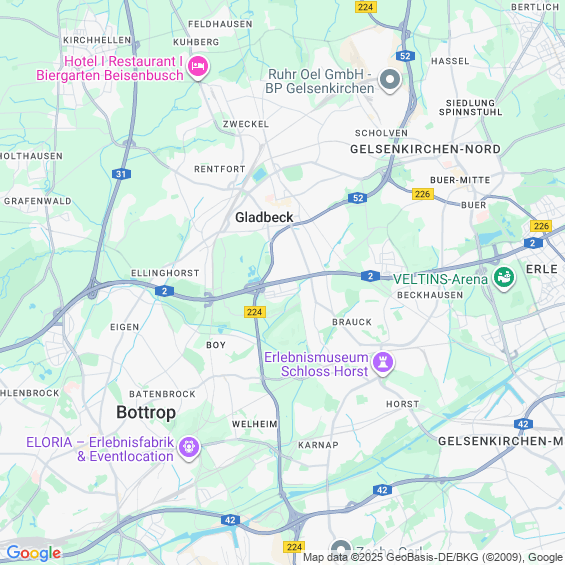
Task: Select the Kirchhellen neighborhood label
Action: (97, 40)
